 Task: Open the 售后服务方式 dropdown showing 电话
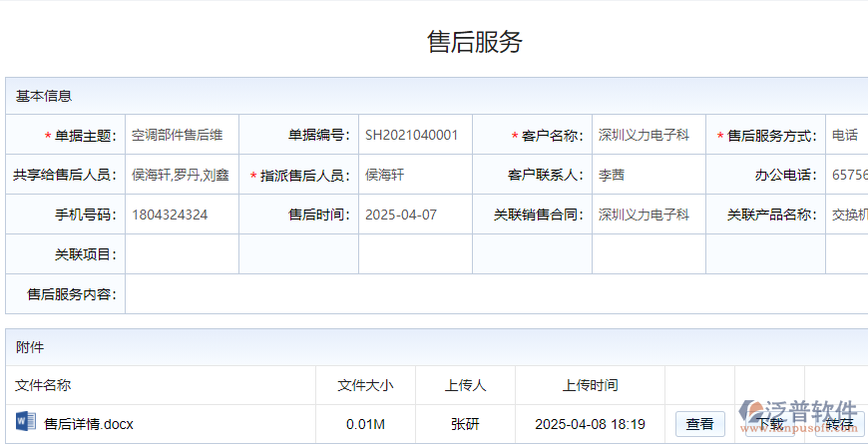tap(846, 135)
